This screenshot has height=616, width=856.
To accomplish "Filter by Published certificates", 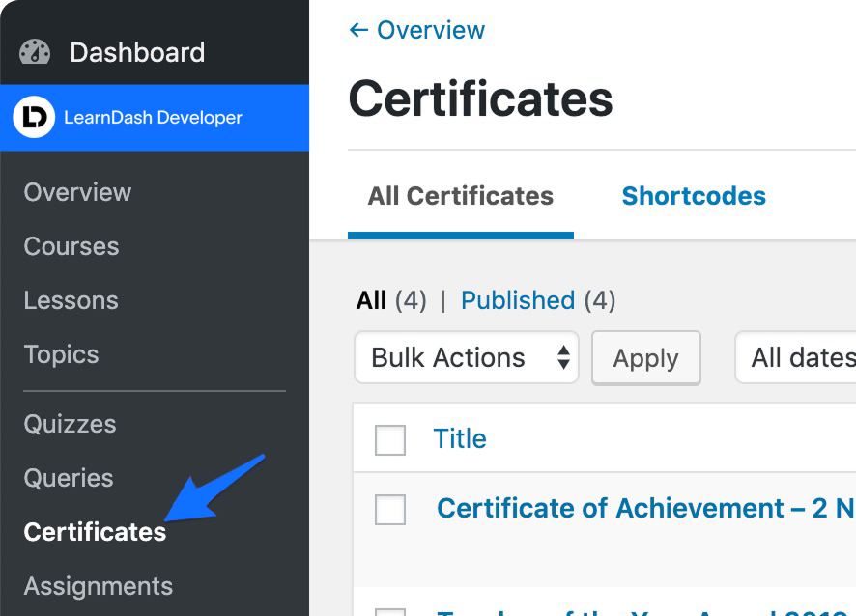I will click(517, 300).
